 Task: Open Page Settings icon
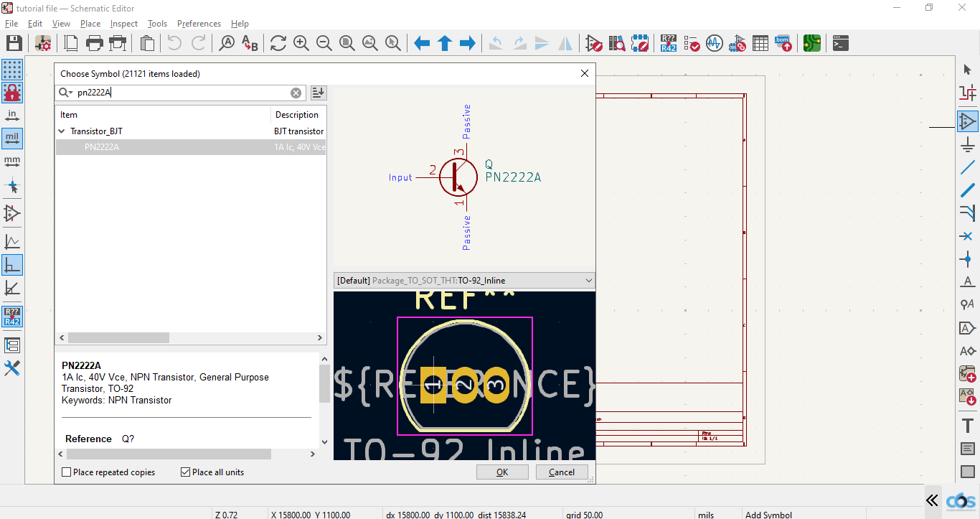point(72,43)
